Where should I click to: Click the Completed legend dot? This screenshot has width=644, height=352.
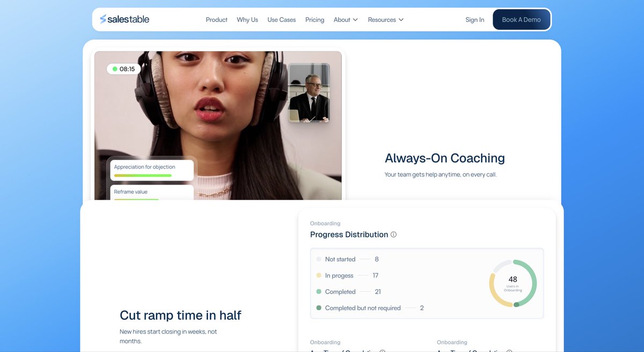coord(319,291)
